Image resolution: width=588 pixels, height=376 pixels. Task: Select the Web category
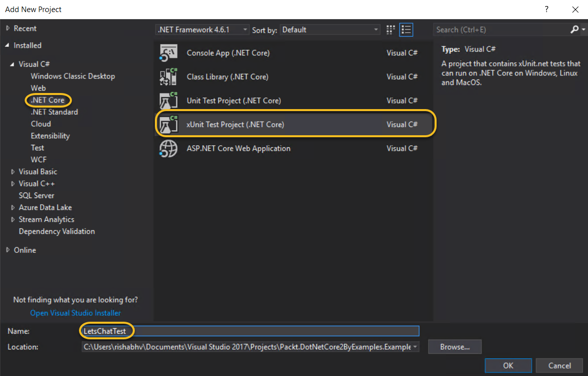click(38, 88)
